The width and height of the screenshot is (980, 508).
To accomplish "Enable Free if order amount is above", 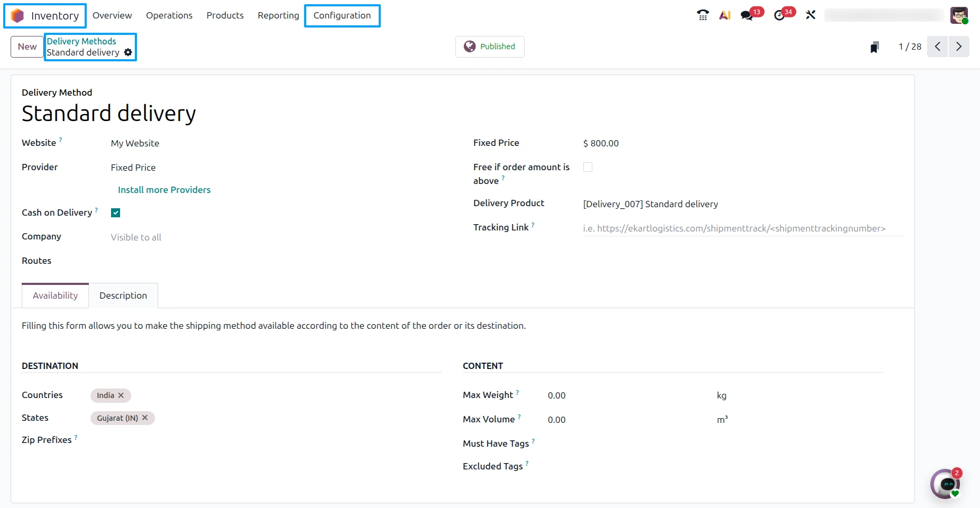I will pyautogui.click(x=588, y=167).
